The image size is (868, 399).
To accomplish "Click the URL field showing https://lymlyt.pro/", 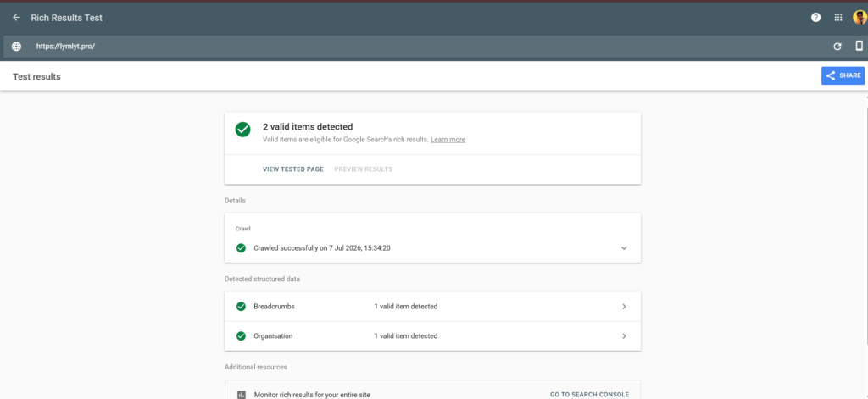I will pos(66,47).
